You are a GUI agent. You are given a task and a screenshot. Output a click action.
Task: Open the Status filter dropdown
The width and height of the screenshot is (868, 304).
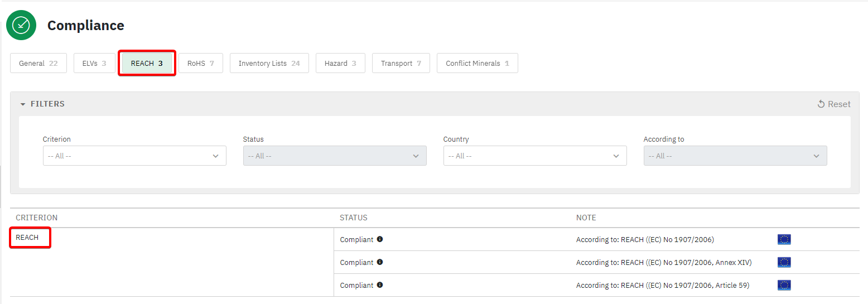click(334, 156)
